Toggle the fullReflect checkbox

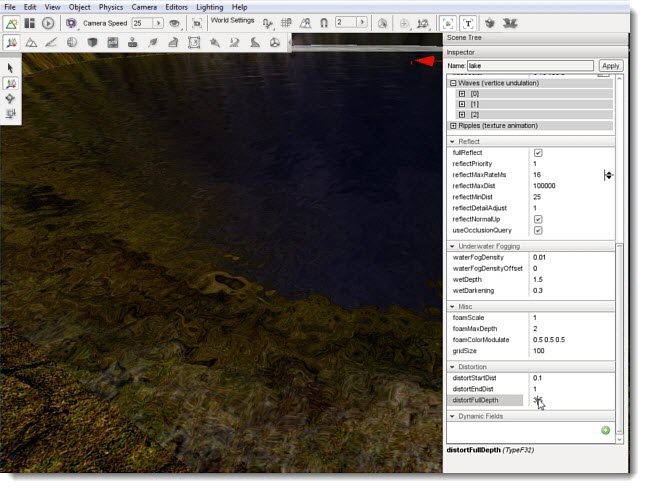538,153
